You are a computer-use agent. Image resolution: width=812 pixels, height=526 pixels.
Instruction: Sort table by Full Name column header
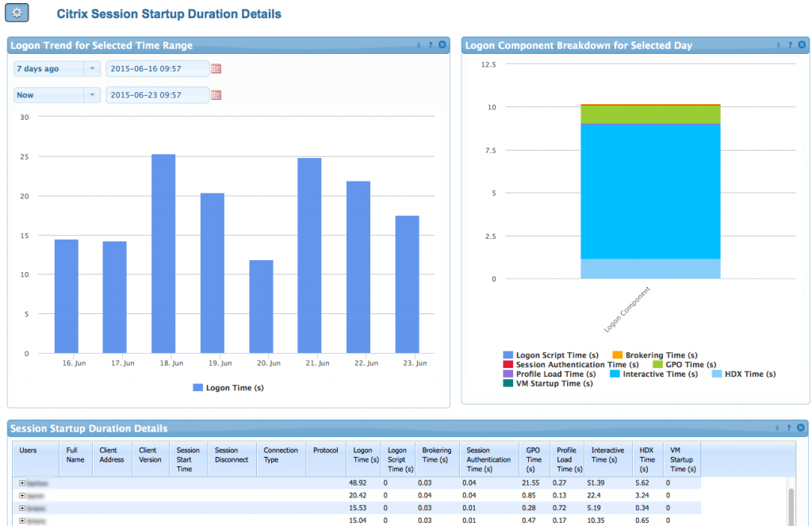75,459
